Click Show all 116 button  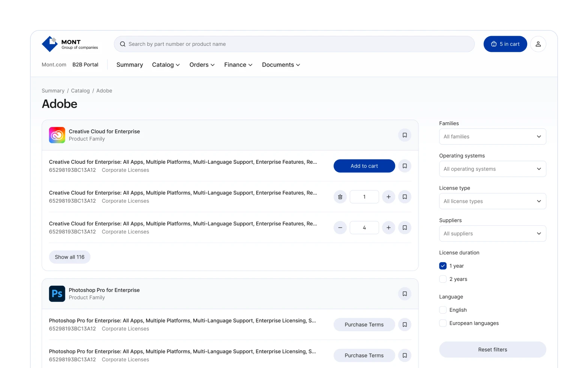70,257
